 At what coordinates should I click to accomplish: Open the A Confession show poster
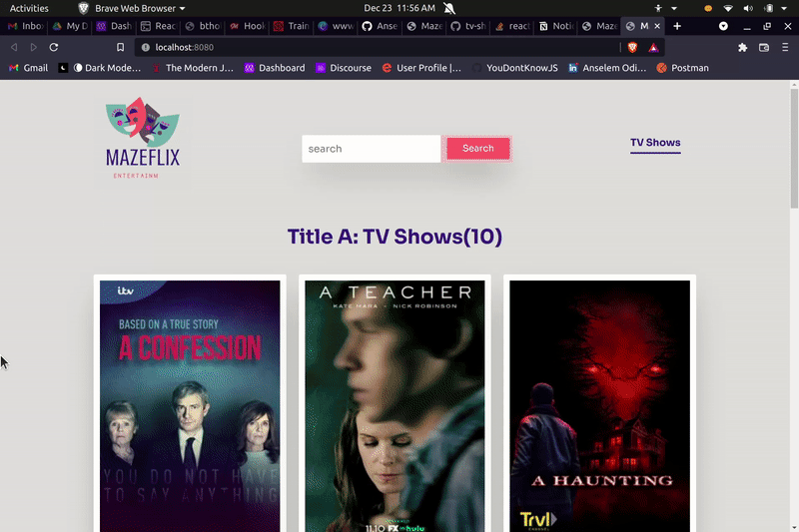pyautogui.click(x=190, y=406)
